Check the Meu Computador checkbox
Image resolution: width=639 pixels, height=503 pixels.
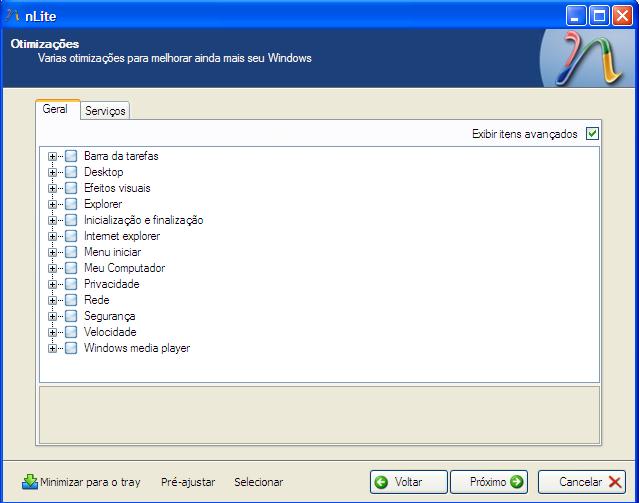71,268
